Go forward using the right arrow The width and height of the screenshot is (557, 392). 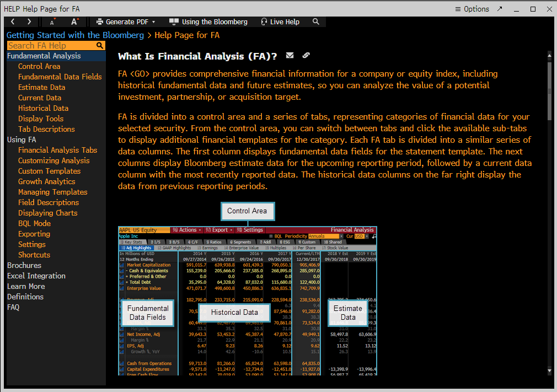[x=29, y=22]
